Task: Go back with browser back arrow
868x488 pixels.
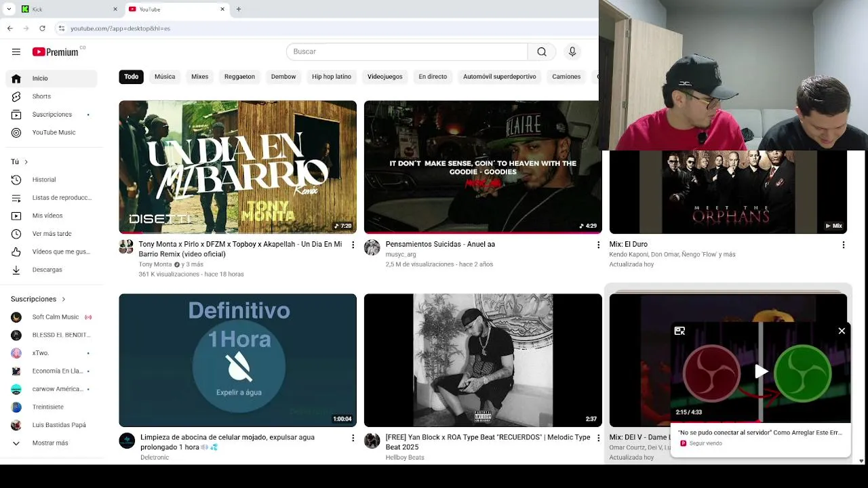Action: (x=9, y=28)
